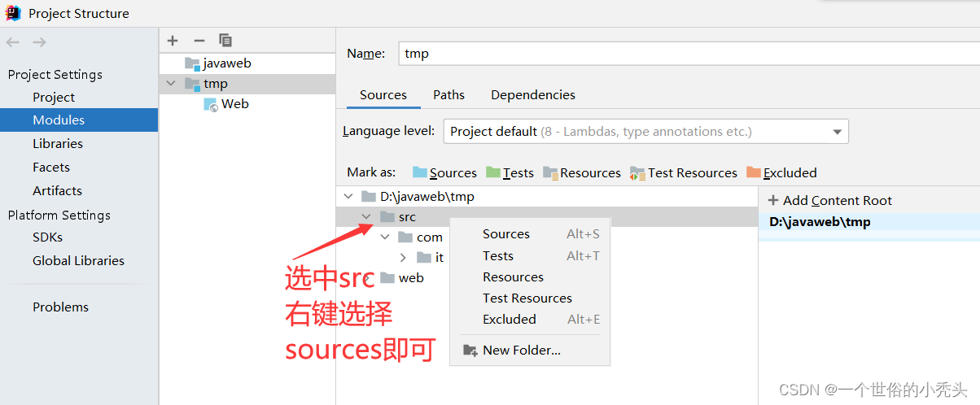Open Modules settings page

[x=79, y=120]
